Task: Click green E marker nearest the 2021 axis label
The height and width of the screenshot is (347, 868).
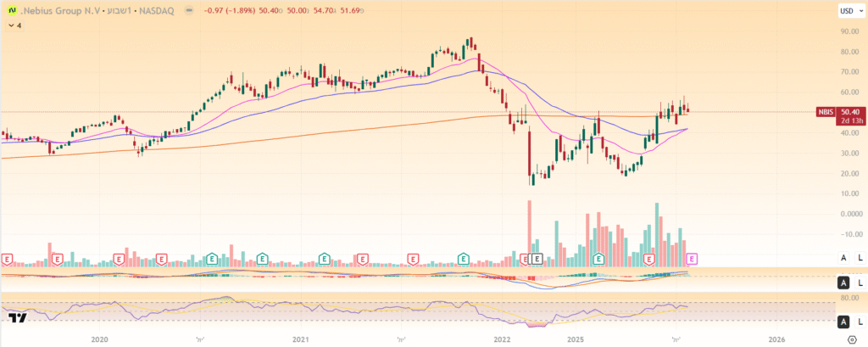Action: pyautogui.click(x=325, y=258)
